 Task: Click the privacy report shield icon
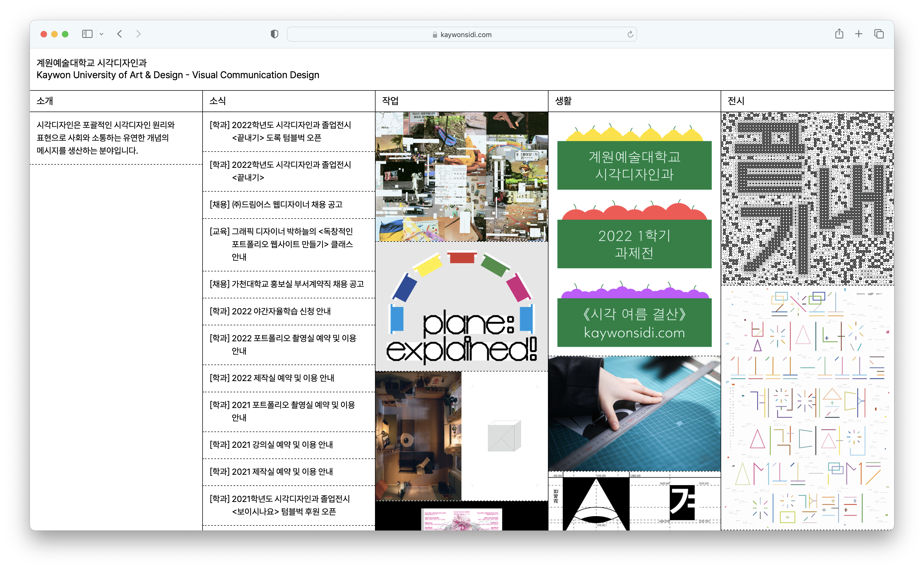274,34
